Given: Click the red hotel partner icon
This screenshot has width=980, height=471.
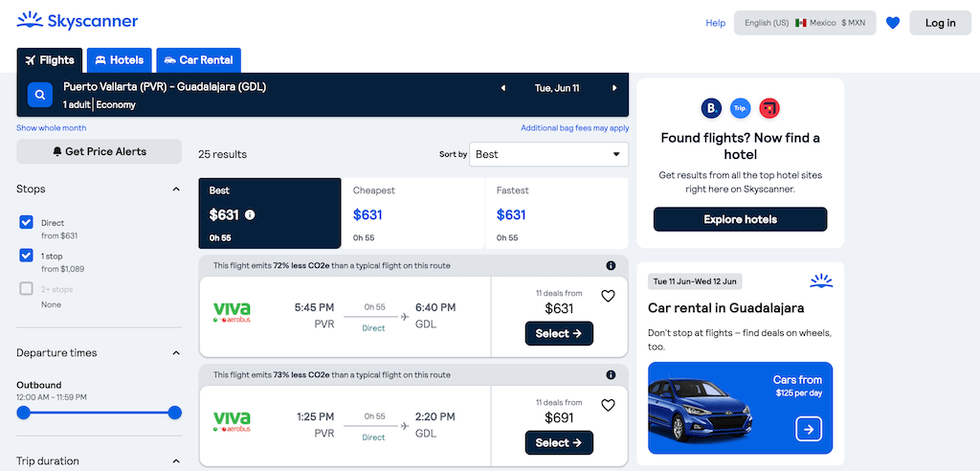Looking at the screenshot, I should (769, 109).
